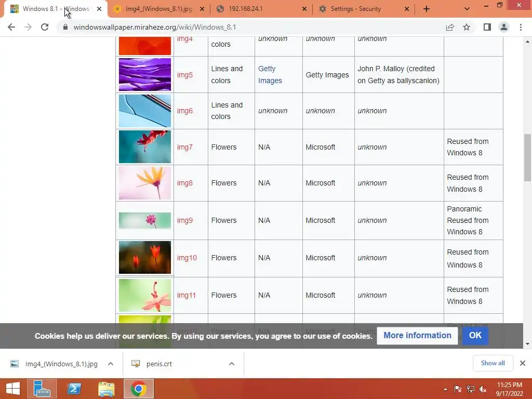Follow the Getty Images source link
The height and width of the screenshot is (399, 532).
coord(270,75)
